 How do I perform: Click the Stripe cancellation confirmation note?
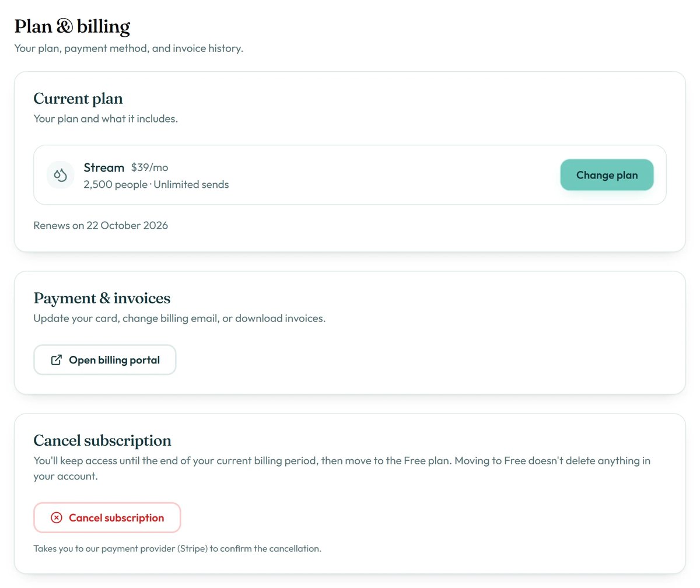tap(177, 548)
